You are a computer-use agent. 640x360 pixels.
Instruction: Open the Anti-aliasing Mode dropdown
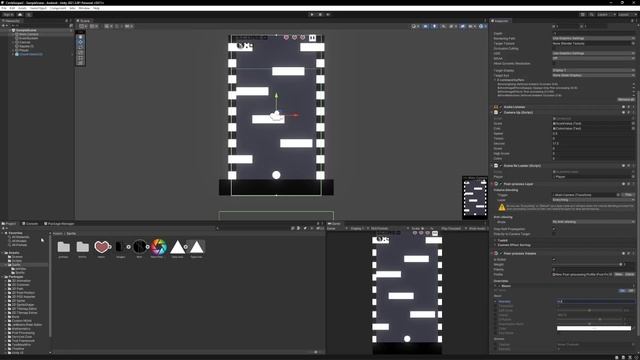[x=593, y=222]
